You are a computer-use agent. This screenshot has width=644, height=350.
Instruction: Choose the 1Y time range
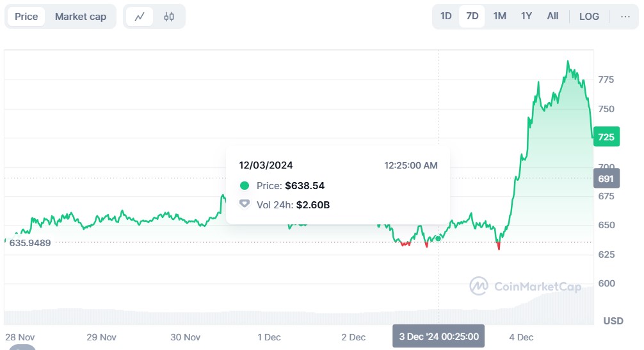[526, 16]
